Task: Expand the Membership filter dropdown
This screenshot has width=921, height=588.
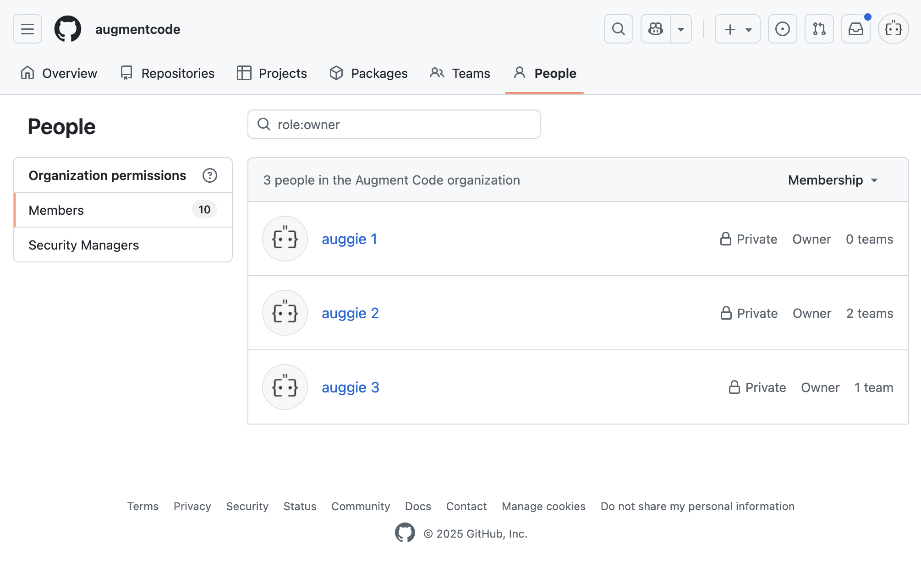Action: click(833, 180)
